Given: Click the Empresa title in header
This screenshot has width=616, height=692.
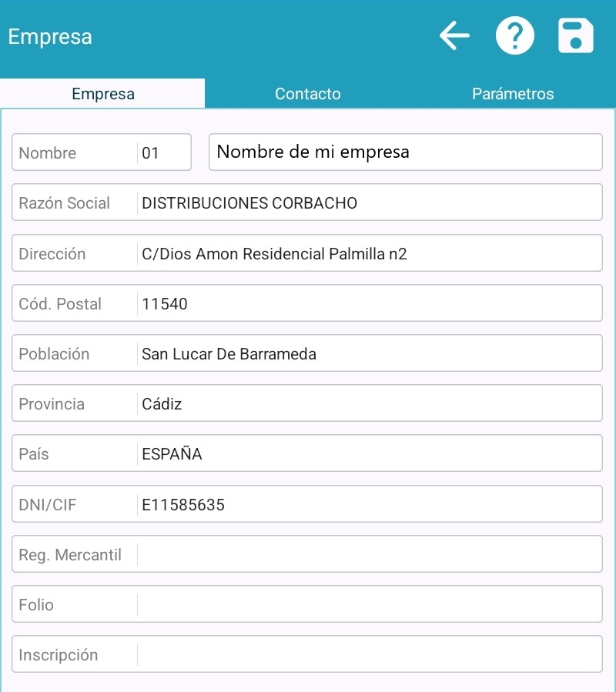Looking at the screenshot, I should point(50,37).
